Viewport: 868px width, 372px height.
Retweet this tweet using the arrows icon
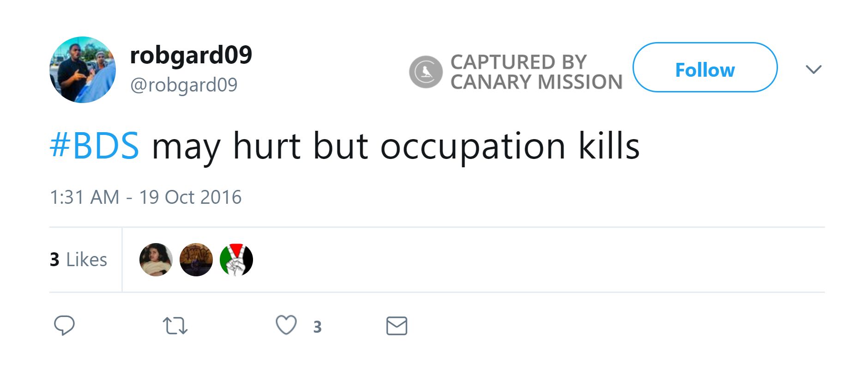click(x=175, y=326)
